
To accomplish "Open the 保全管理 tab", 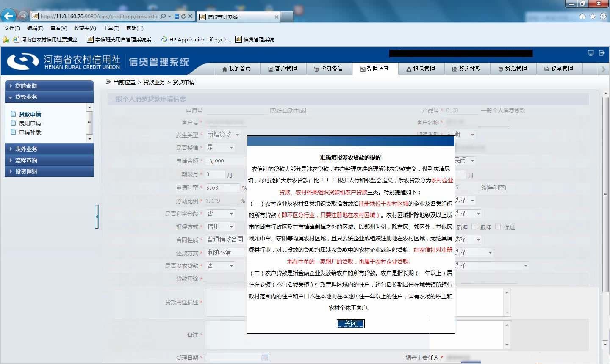I will (x=559, y=69).
